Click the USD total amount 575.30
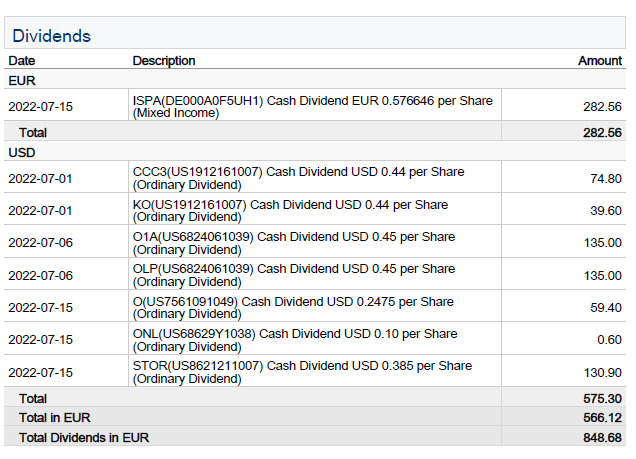The image size is (636, 459). 602,398
